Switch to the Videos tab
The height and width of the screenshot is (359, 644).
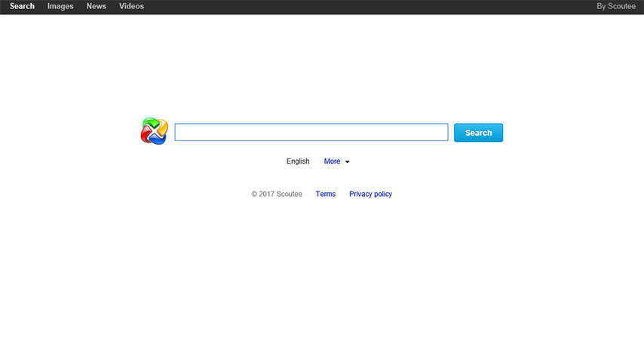(x=131, y=7)
